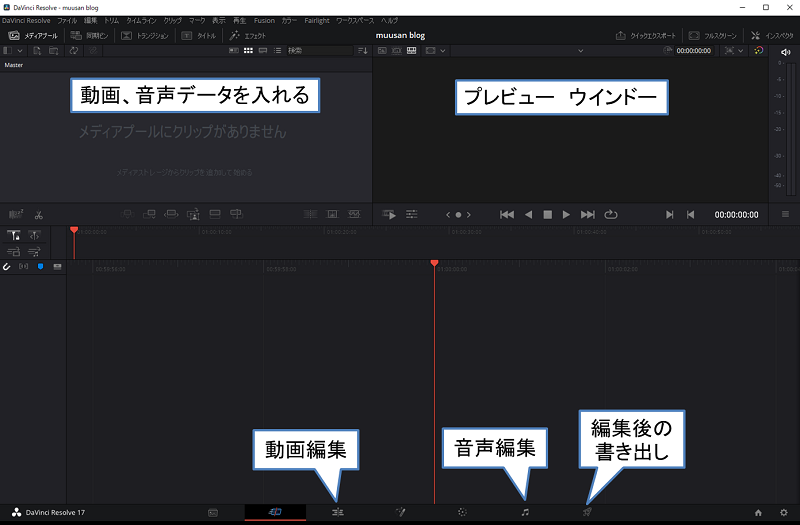Click Quick Export (クイックエクスポート)
Image resolution: width=800 pixels, height=525 pixels.
click(646, 36)
